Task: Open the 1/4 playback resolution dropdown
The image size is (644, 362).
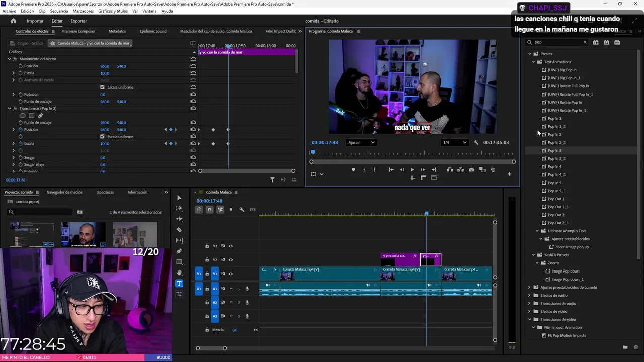Action: (454, 142)
